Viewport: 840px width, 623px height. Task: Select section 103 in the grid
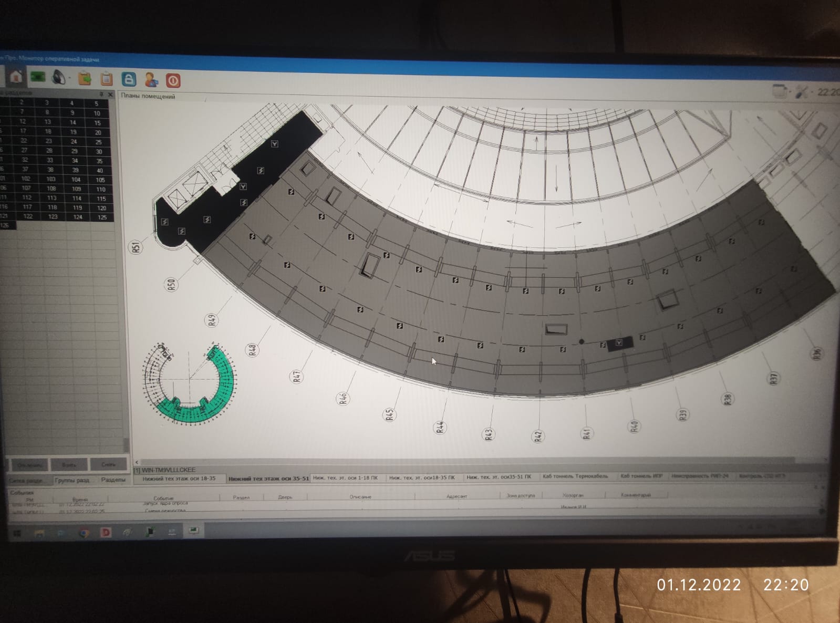[51, 179]
